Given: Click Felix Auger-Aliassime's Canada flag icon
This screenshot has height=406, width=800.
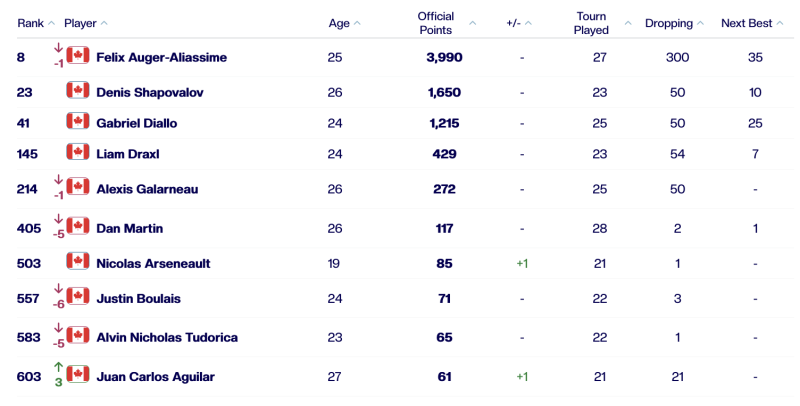Looking at the screenshot, I should 78,57.
